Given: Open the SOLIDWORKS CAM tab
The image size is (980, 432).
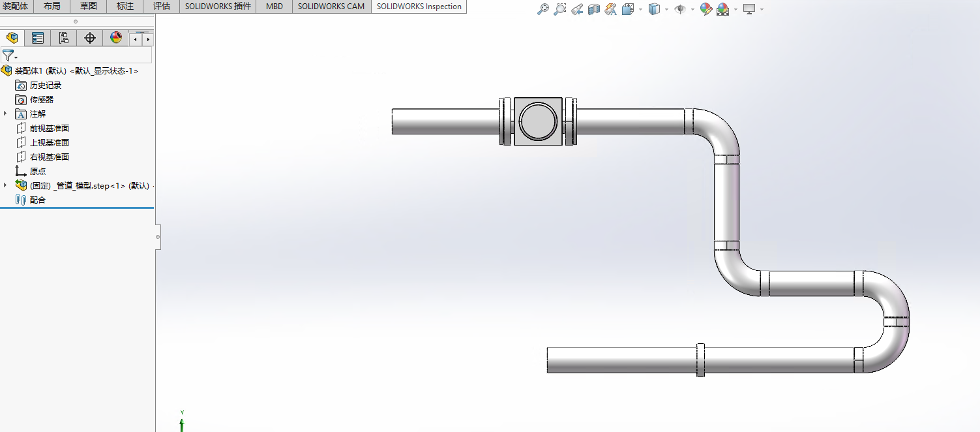Looking at the screenshot, I should point(331,7).
